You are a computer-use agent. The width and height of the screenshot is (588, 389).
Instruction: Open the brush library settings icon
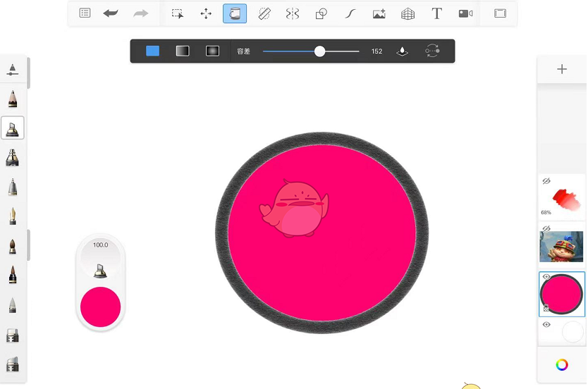point(13,70)
